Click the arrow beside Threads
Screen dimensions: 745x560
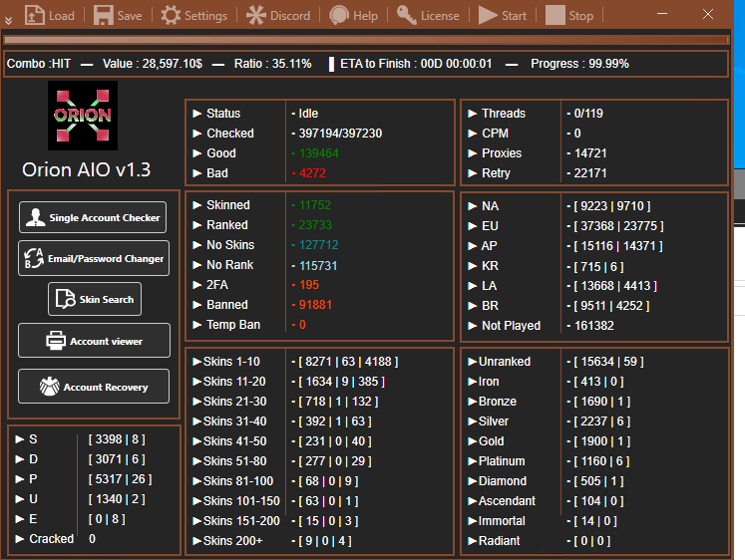472,114
